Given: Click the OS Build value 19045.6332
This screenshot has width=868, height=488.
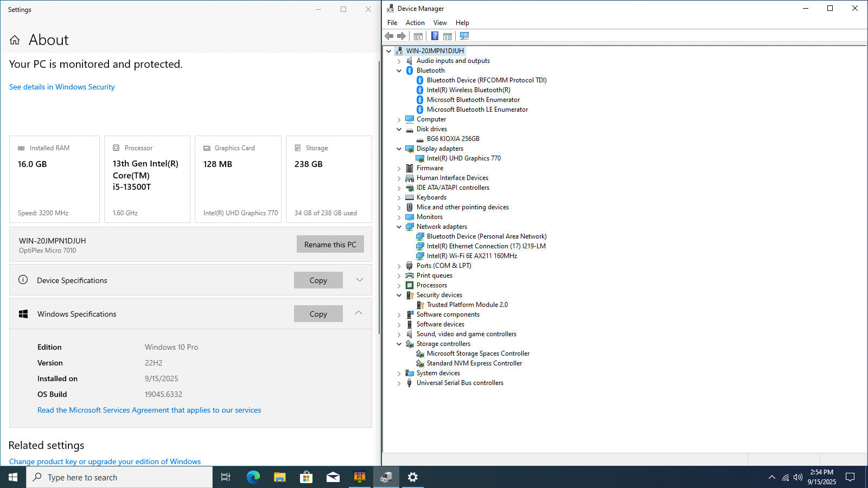Looking at the screenshot, I should point(163,394).
